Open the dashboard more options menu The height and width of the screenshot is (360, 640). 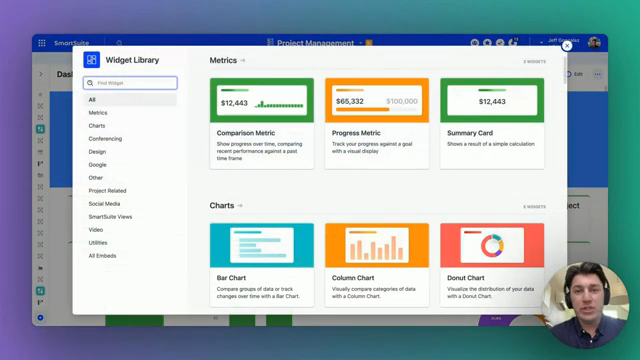[x=598, y=74]
